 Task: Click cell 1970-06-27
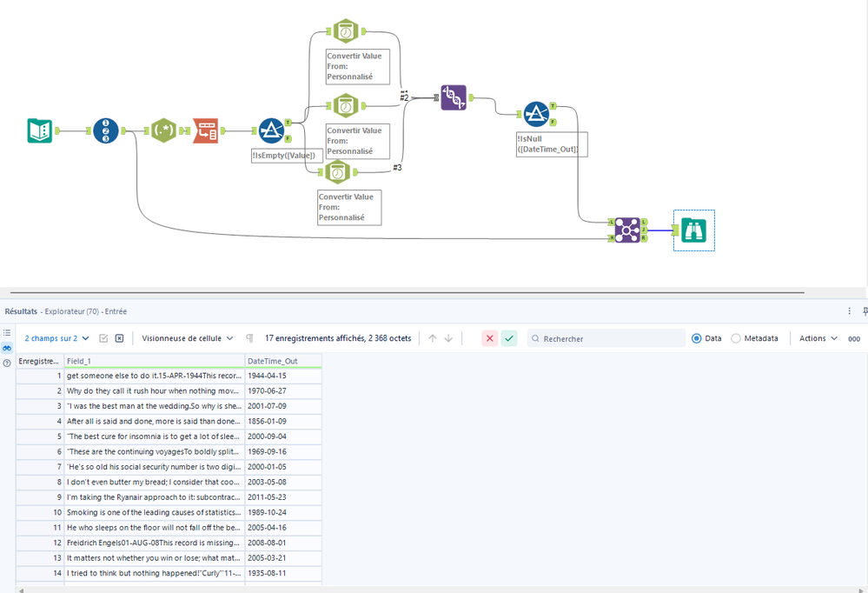283,390
